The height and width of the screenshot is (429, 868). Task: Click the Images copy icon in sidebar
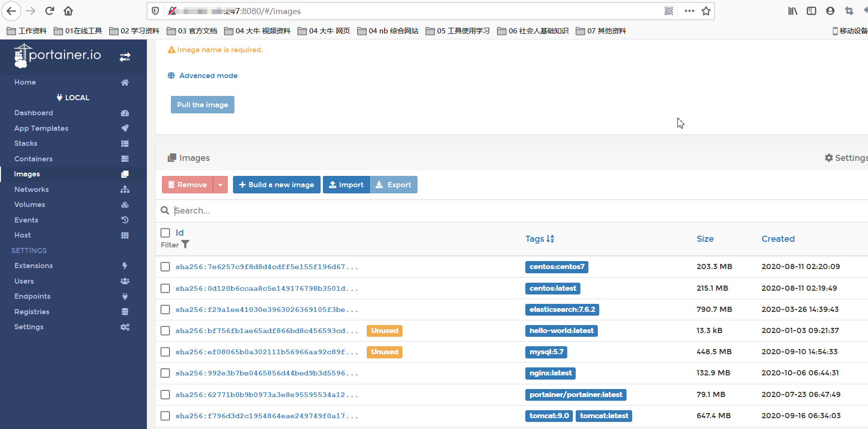pos(125,174)
